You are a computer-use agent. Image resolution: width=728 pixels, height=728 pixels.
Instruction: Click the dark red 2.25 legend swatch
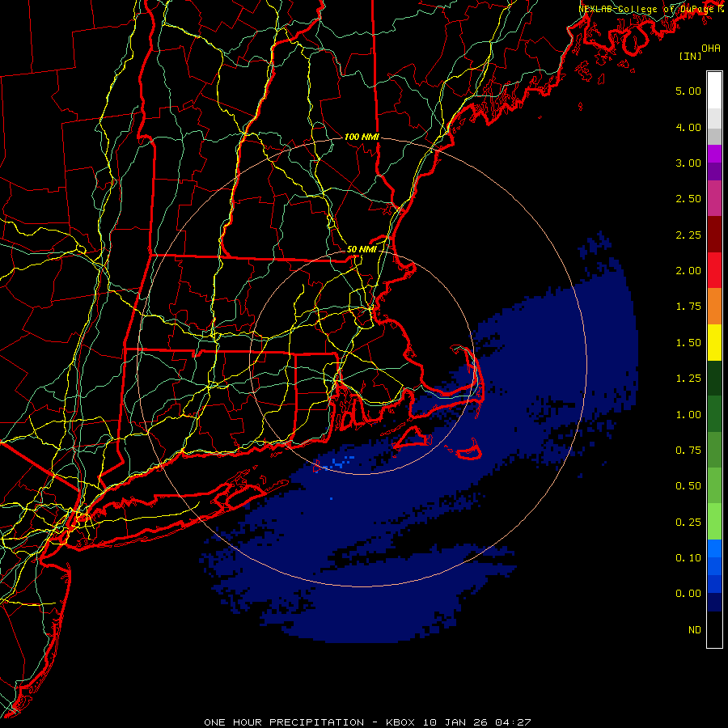coord(714,235)
